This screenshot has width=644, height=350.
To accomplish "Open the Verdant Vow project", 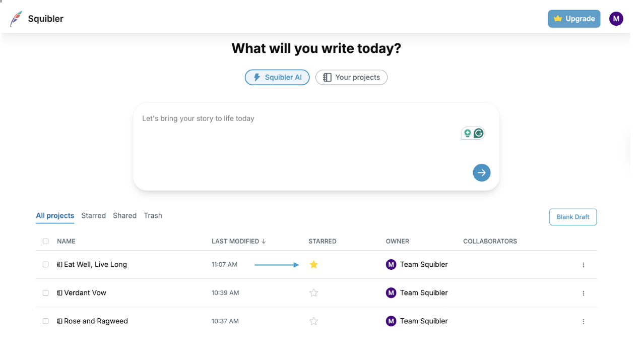I will (85, 293).
